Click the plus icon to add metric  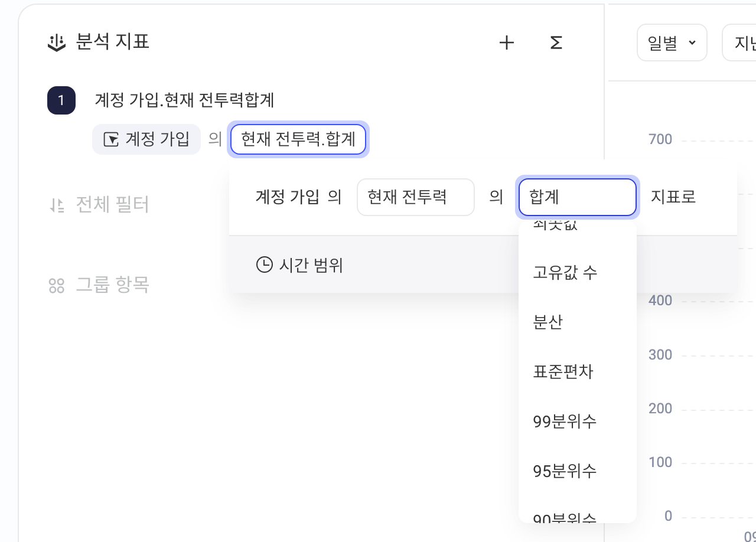(x=507, y=43)
